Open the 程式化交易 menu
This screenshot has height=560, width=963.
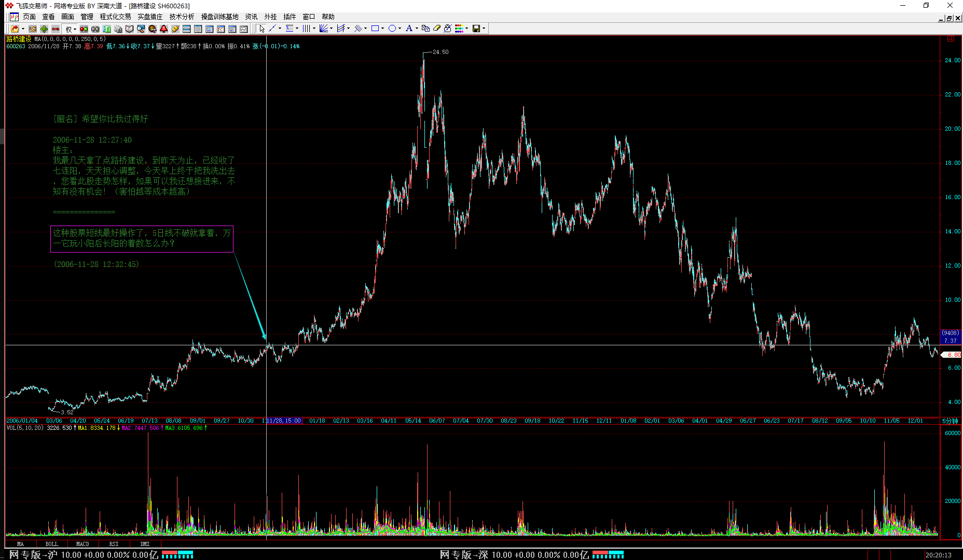point(115,17)
